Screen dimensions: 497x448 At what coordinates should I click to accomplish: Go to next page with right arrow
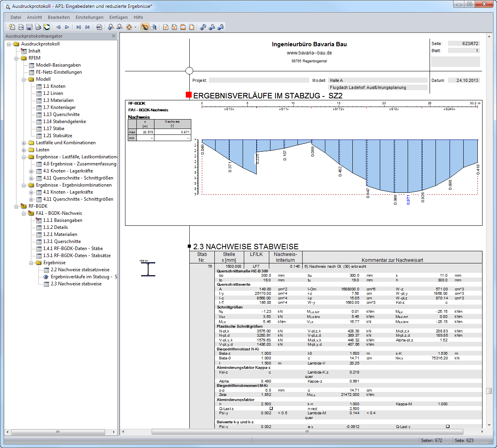point(67,27)
